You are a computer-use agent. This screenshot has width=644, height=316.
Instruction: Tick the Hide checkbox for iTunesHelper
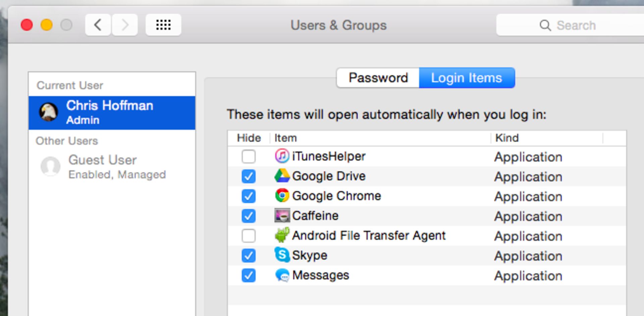click(x=249, y=156)
